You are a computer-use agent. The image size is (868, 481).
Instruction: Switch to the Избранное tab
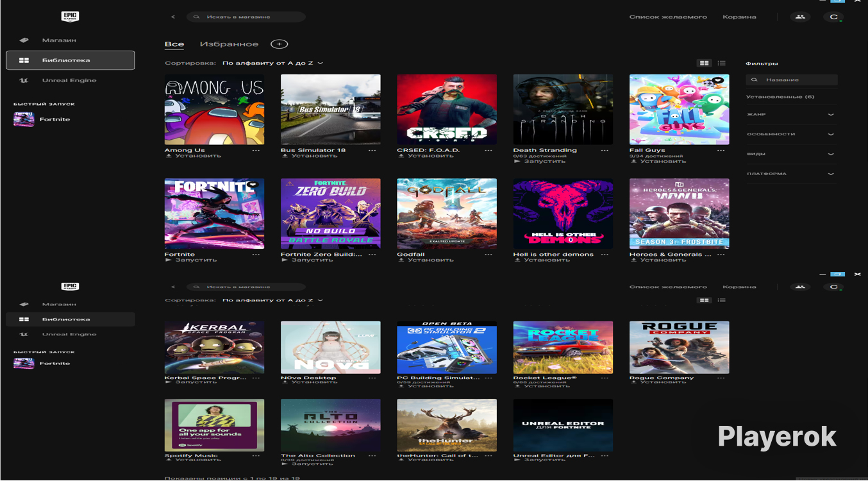pyautogui.click(x=229, y=44)
